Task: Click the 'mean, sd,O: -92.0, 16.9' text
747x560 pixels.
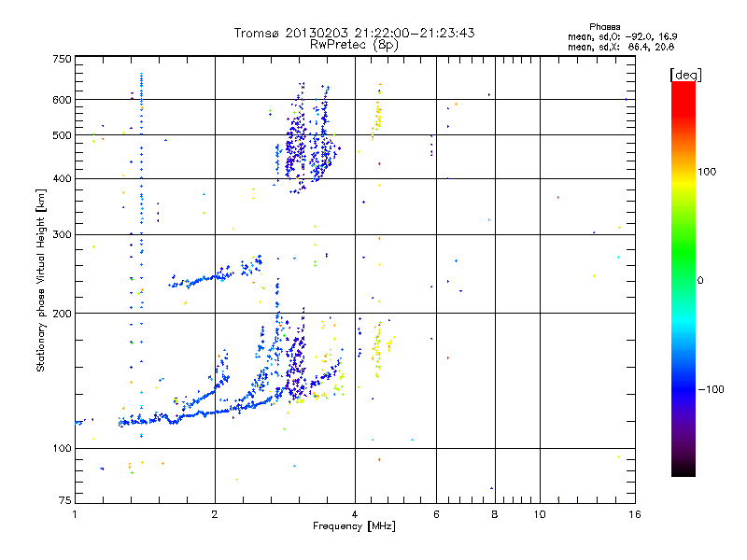Action: tap(622, 36)
